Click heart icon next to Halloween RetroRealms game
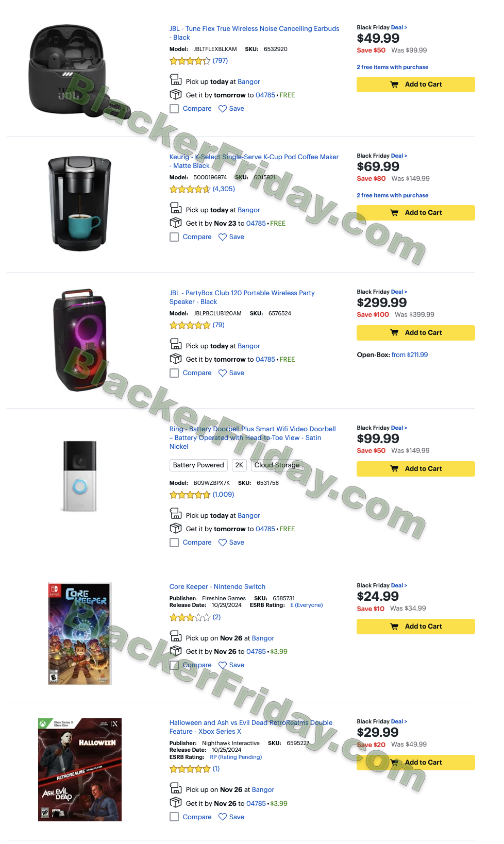Screen dimensions: 504x844 (223, 817)
